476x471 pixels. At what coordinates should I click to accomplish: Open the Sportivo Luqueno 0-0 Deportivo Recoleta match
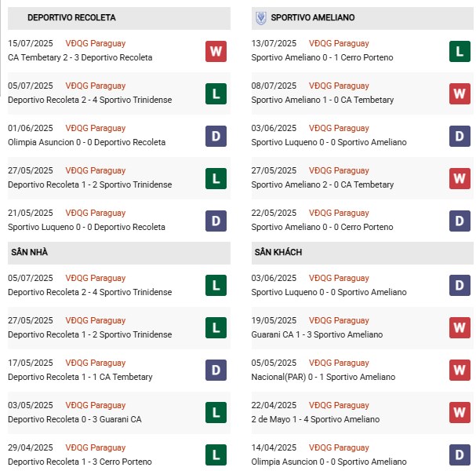click(86, 227)
